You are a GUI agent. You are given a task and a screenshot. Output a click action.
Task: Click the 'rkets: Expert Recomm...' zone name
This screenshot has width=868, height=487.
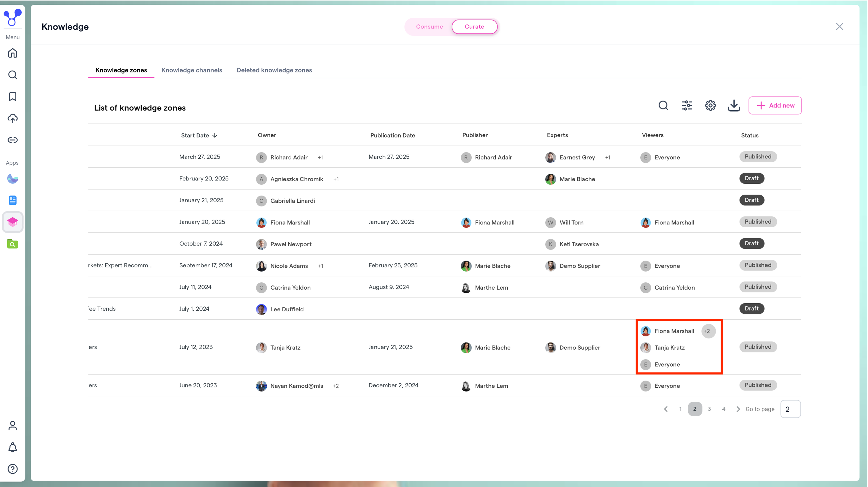pyautogui.click(x=120, y=265)
